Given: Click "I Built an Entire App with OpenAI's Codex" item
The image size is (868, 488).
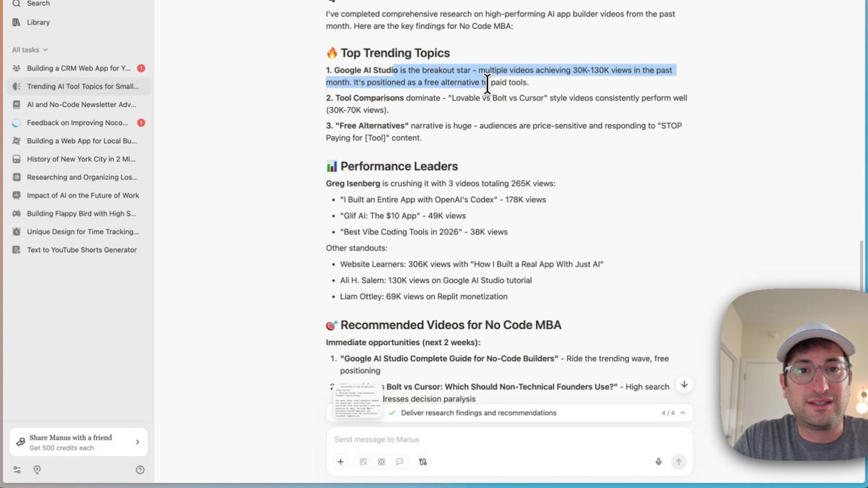Looking at the screenshot, I should click(x=443, y=200).
